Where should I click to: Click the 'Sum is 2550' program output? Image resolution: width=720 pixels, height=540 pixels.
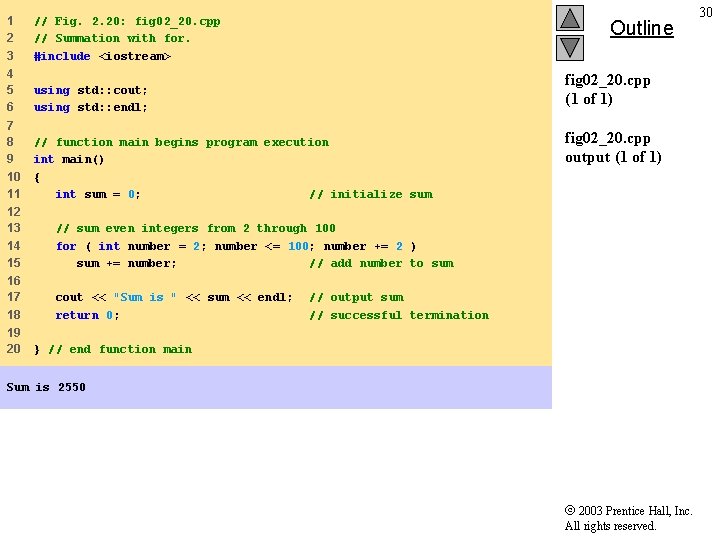pos(46,387)
